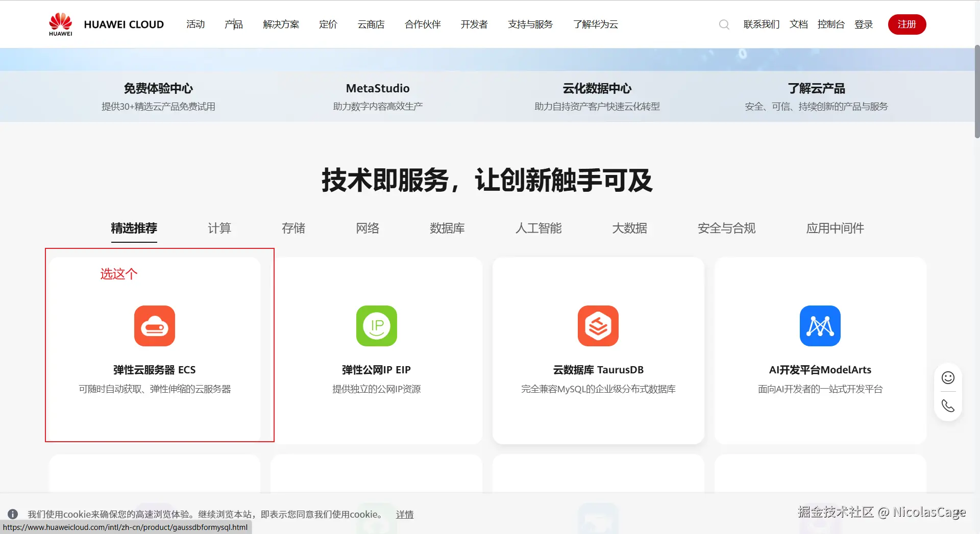Click 完全兼容MySQL的企业级分布式数据库 description
The width and height of the screenshot is (980, 534).
pyautogui.click(x=598, y=389)
